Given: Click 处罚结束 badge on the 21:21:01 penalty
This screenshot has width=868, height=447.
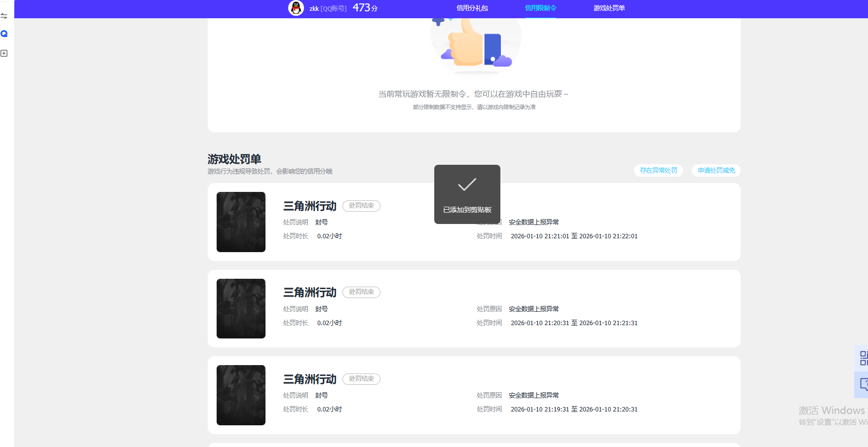Looking at the screenshot, I should pyautogui.click(x=361, y=206).
